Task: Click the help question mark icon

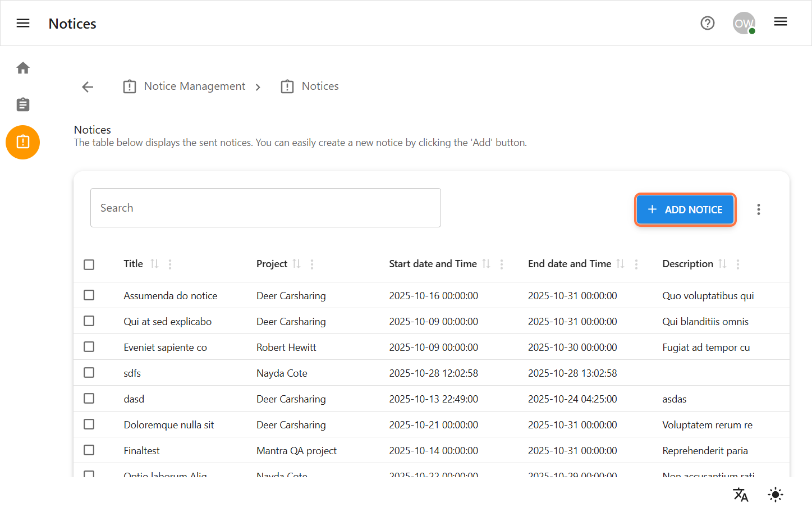Action: (707, 23)
